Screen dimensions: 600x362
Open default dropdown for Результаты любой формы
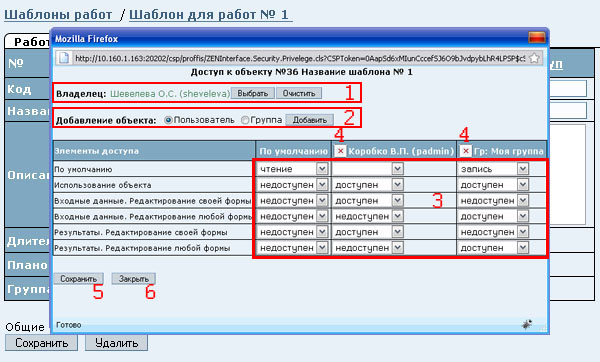(x=293, y=248)
